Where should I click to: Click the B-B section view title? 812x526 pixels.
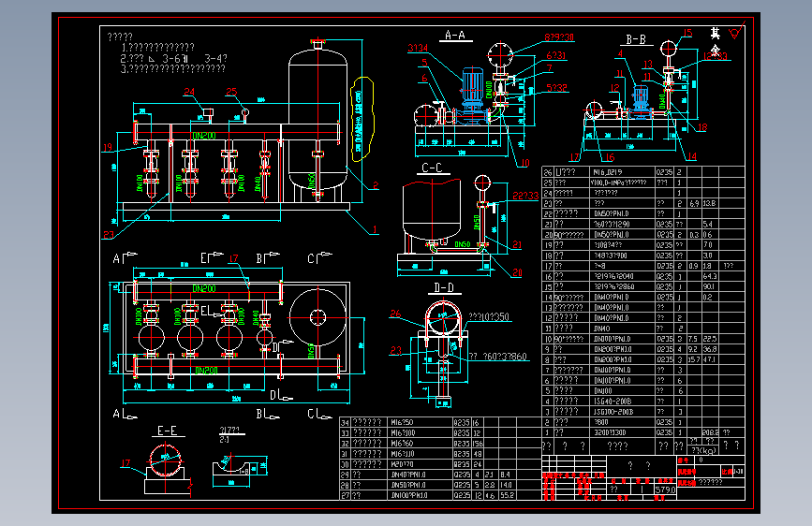[636, 39]
